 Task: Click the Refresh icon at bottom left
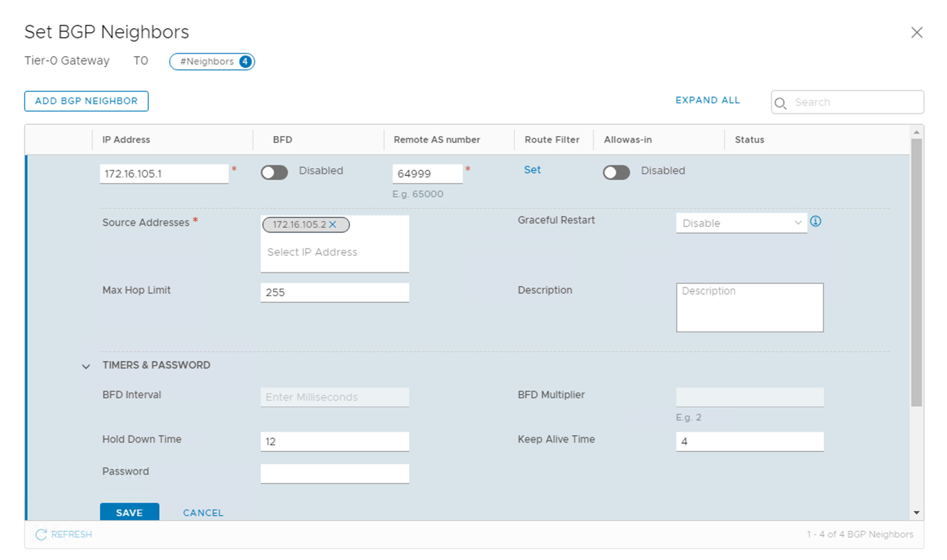[41, 535]
